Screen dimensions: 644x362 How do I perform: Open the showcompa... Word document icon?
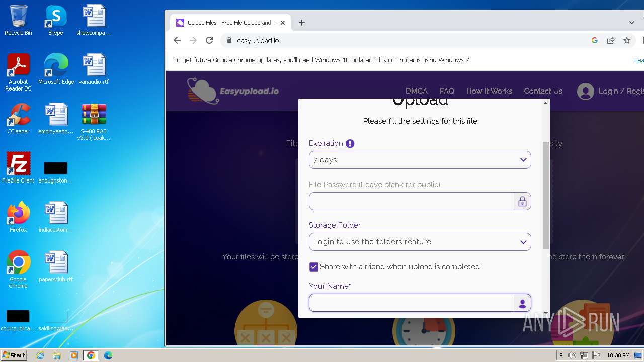tap(94, 20)
